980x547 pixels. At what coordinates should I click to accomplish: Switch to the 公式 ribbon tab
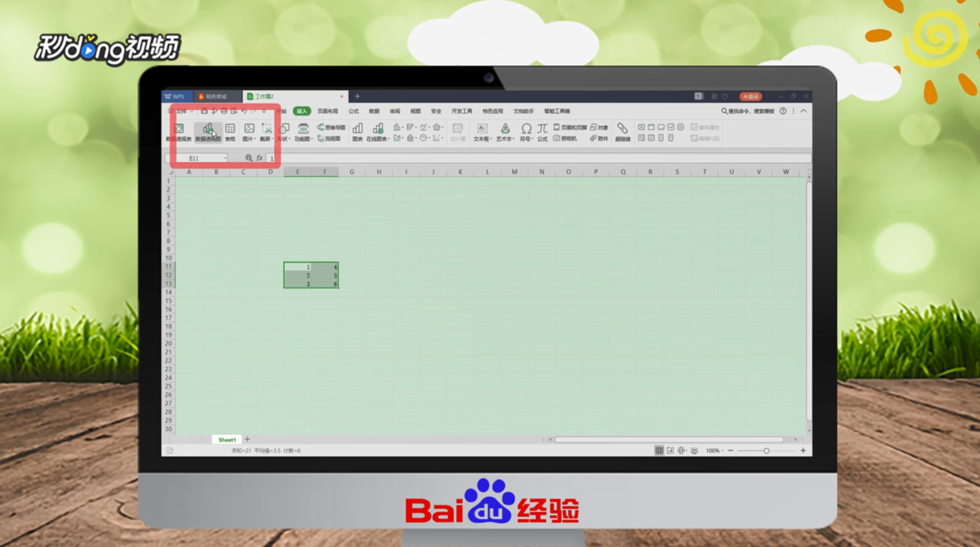[353, 111]
